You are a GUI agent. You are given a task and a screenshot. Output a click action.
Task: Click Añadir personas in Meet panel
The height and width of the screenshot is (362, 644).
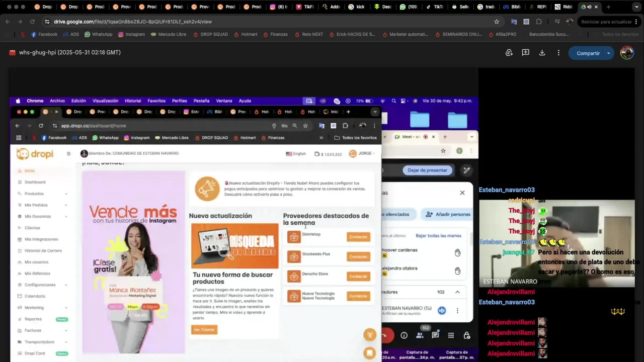point(448,214)
